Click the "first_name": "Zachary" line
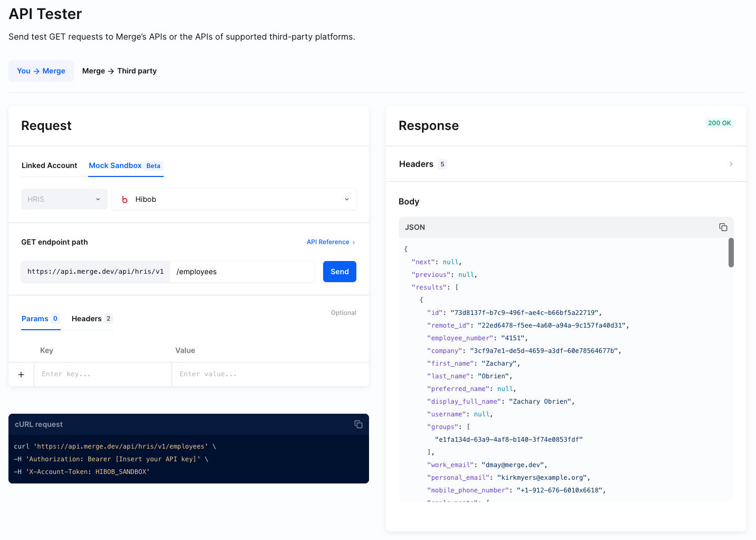This screenshot has height=540, width=756. click(474, 364)
